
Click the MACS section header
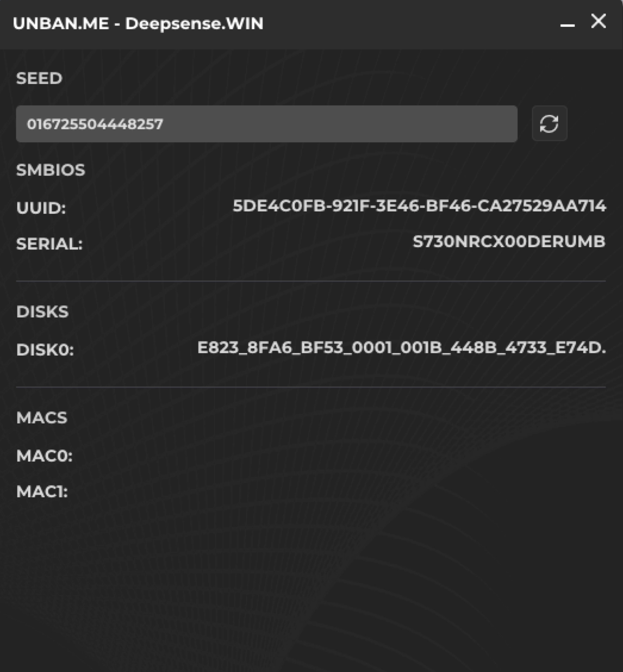[42, 418]
